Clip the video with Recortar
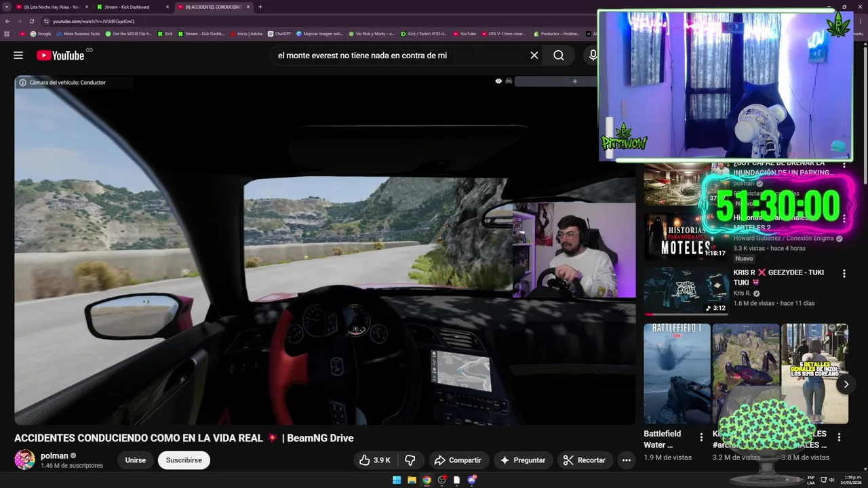 585,460
